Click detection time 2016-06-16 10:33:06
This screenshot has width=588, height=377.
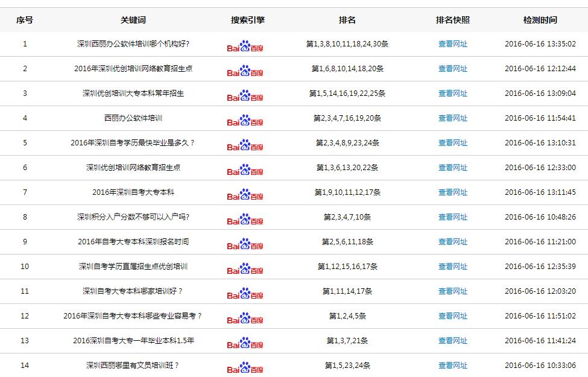pyautogui.click(x=540, y=366)
